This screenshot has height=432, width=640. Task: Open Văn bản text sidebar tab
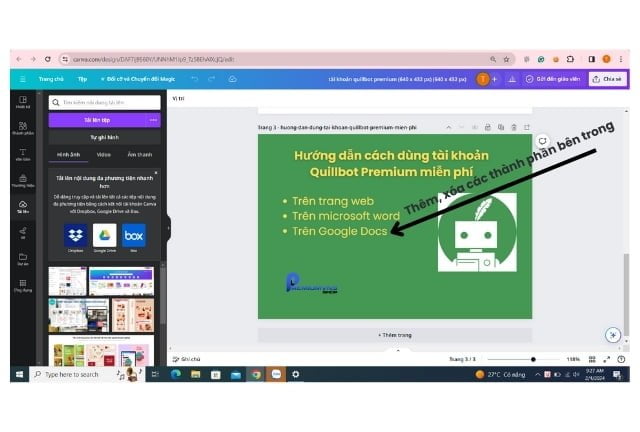click(x=23, y=154)
